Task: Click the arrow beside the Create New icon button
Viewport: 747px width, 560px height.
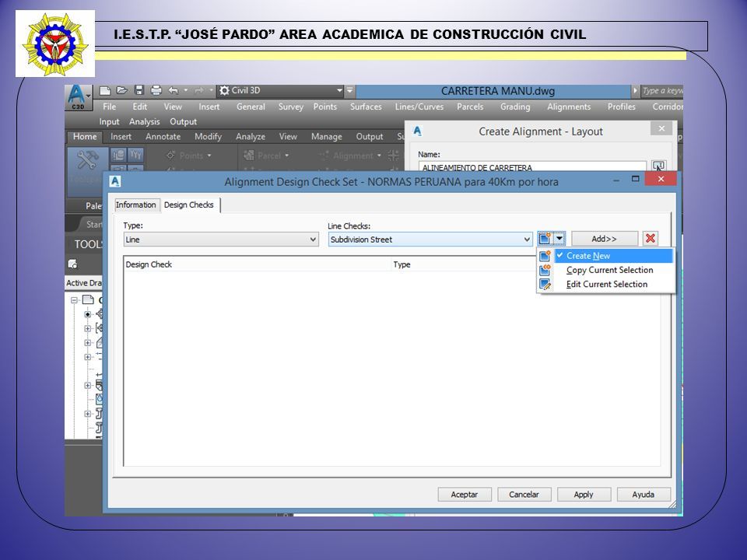Action: click(x=559, y=238)
